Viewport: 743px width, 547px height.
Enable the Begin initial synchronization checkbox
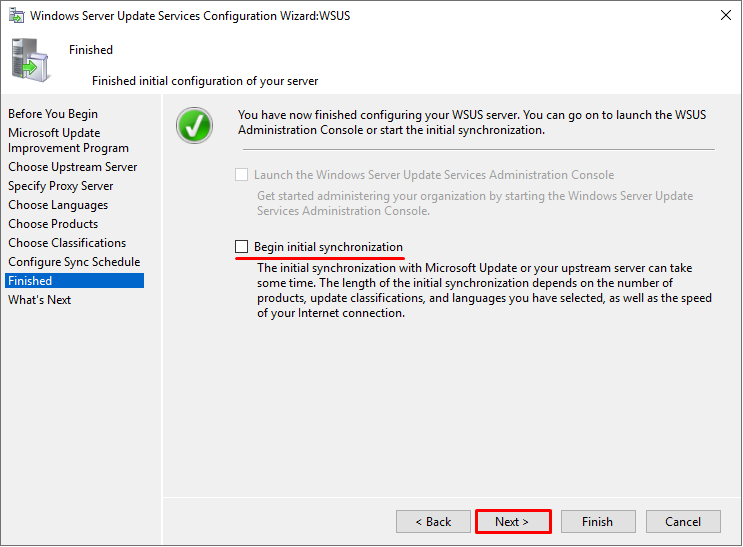click(x=242, y=246)
